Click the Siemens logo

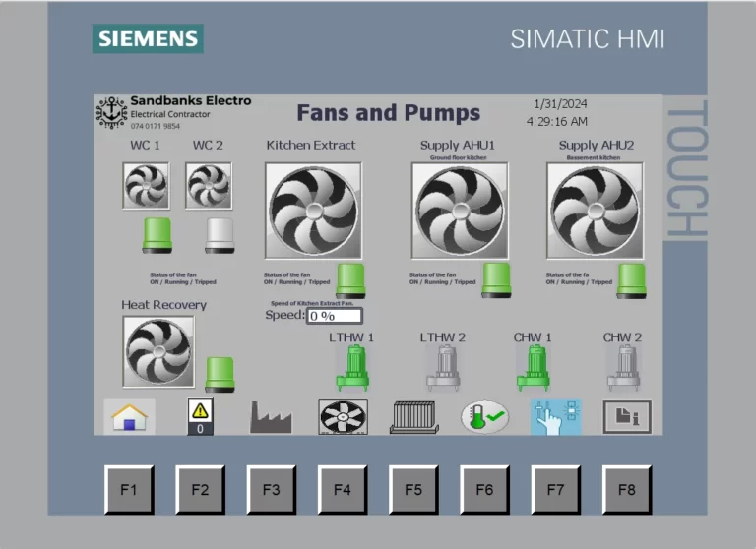click(148, 38)
